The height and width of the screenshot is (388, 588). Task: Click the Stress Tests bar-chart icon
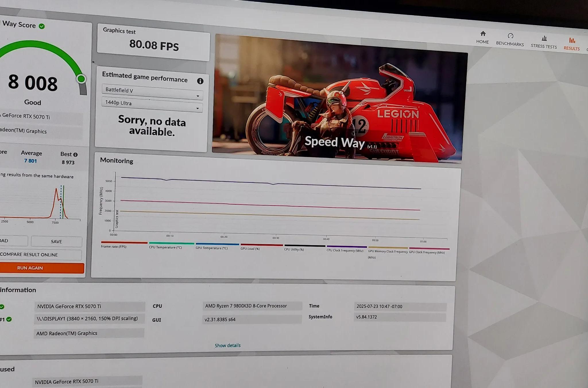(x=544, y=38)
